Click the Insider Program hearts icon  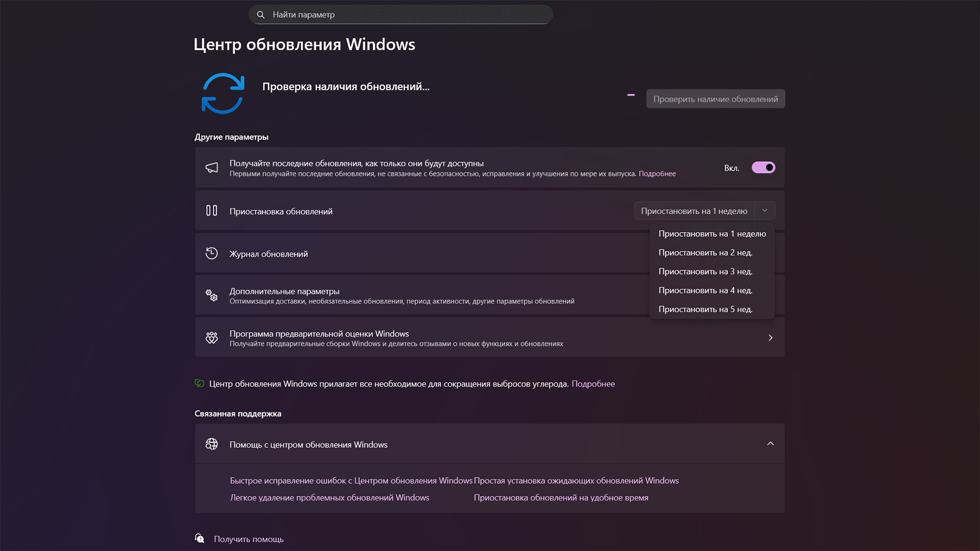tap(212, 338)
